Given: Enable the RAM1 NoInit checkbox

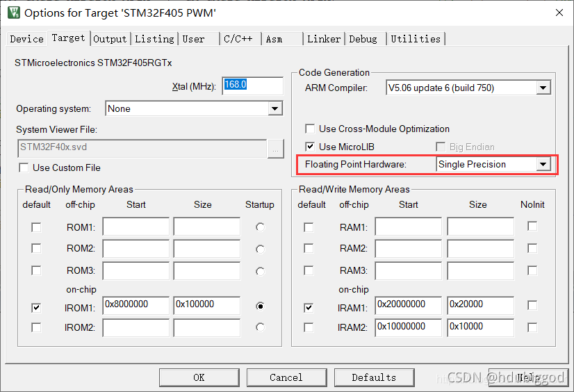Looking at the screenshot, I should (x=532, y=226).
